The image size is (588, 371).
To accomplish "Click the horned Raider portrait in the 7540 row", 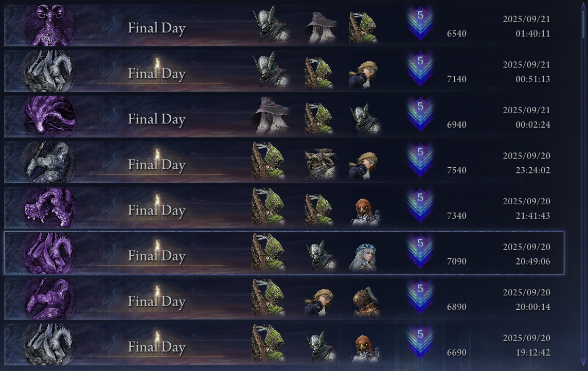I will pyautogui.click(x=320, y=164).
